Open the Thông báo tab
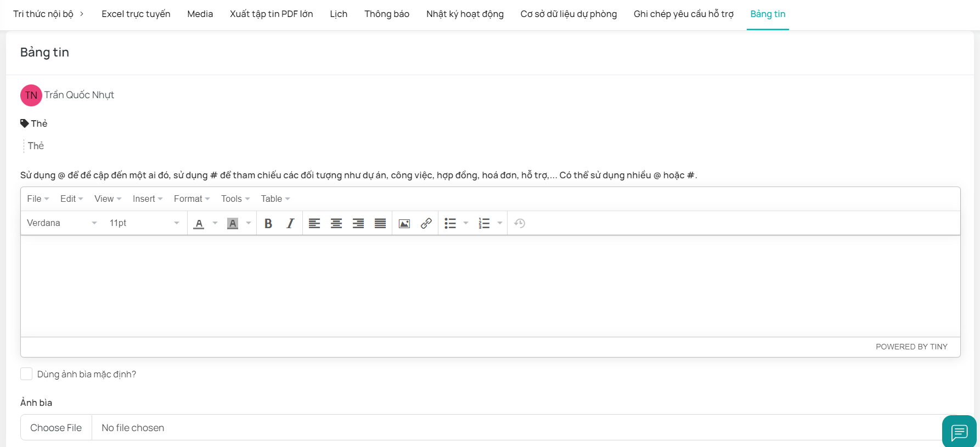980x447 pixels. point(387,14)
